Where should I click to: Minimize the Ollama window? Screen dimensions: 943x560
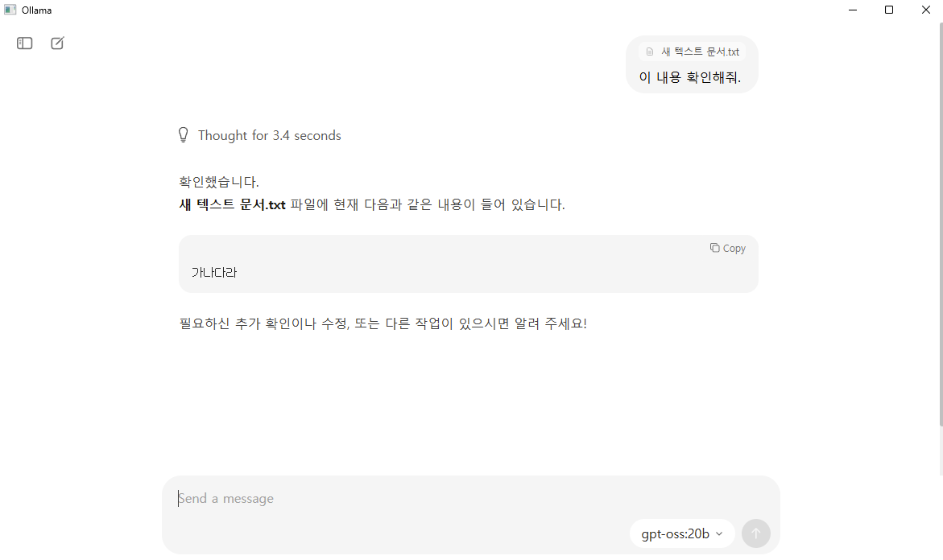pyautogui.click(x=853, y=10)
